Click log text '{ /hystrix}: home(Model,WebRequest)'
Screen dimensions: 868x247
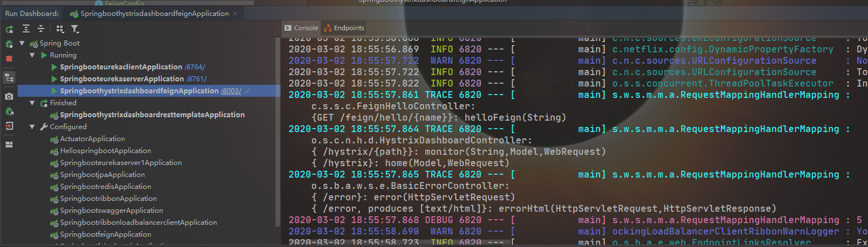tap(411, 162)
